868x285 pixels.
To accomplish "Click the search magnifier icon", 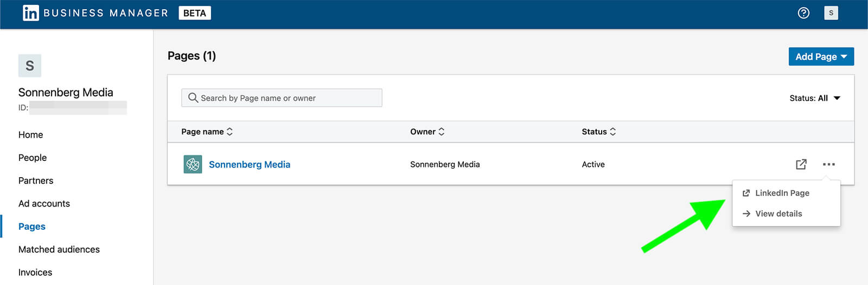I will click(x=193, y=98).
